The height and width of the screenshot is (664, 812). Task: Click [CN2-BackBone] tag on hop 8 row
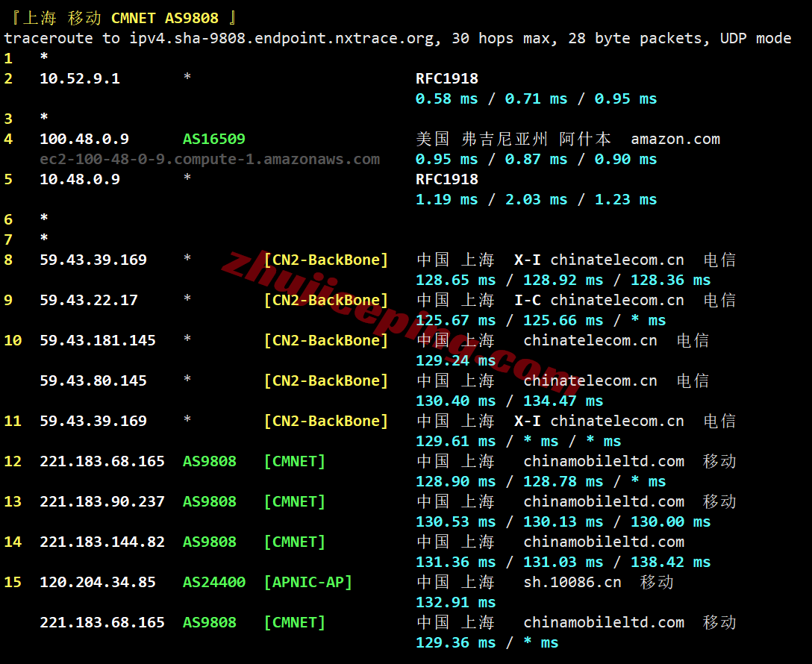[x=326, y=260]
